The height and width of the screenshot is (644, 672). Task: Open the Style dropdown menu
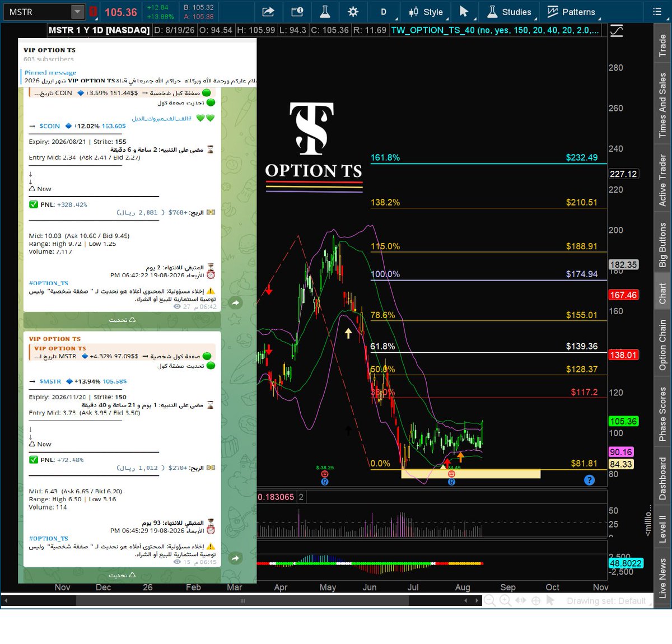429,12
